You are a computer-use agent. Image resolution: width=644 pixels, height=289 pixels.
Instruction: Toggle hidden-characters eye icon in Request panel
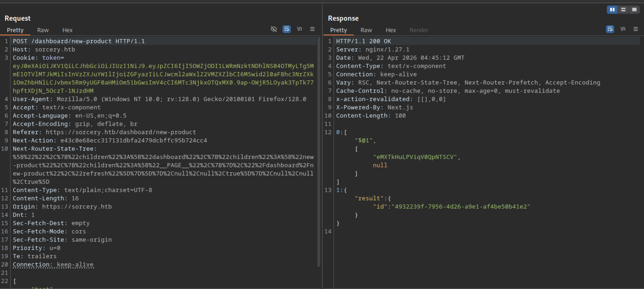274,29
